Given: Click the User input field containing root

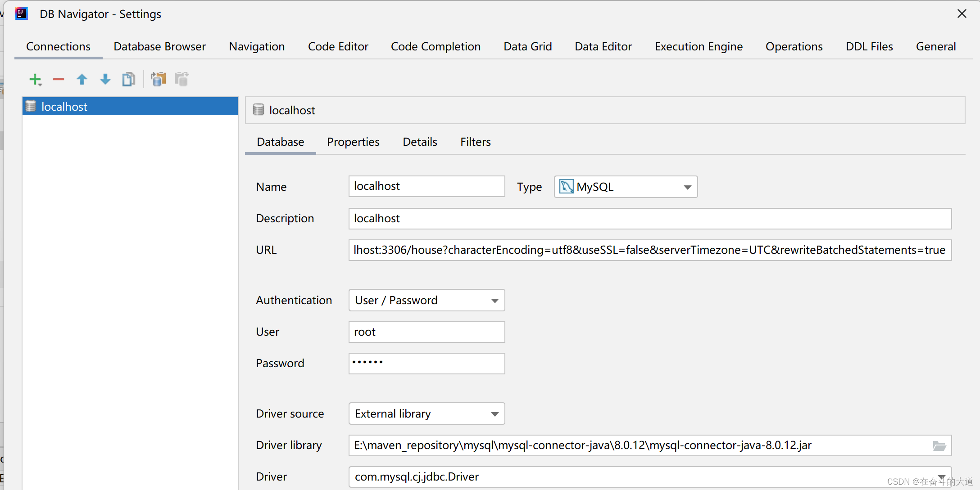Looking at the screenshot, I should coord(426,332).
